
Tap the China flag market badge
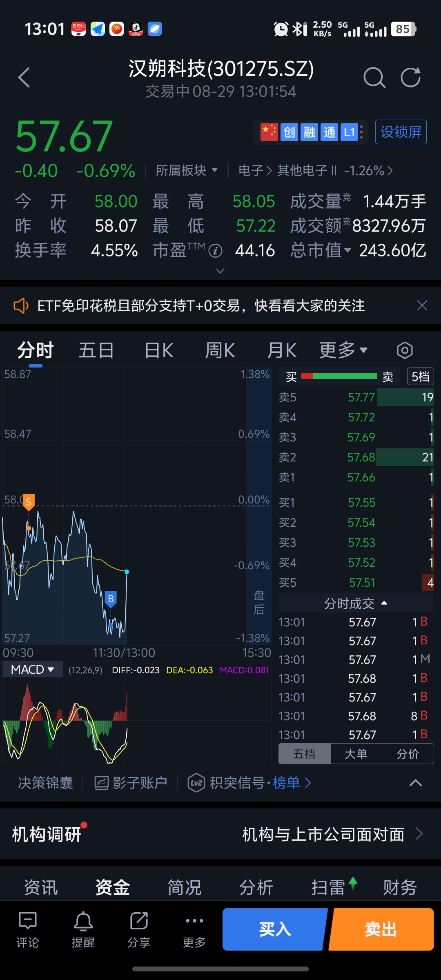pyautogui.click(x=269, y=132)
